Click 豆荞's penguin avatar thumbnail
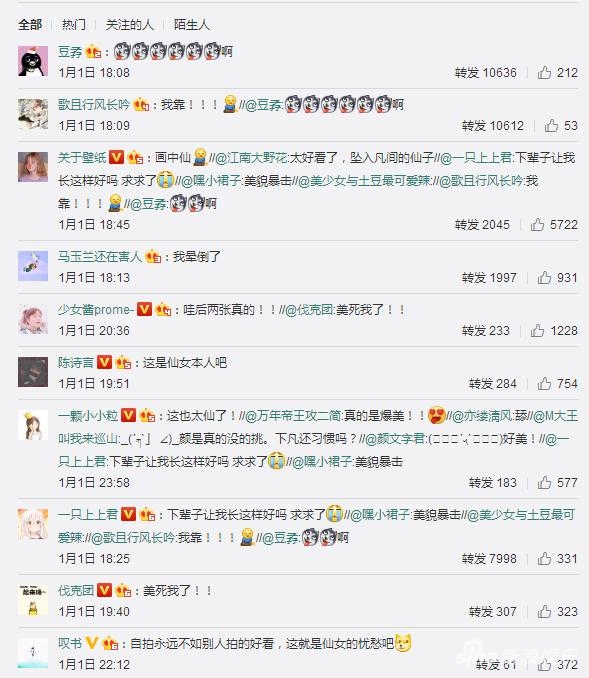Screen dimensions: 589x678 coord(33,61)
